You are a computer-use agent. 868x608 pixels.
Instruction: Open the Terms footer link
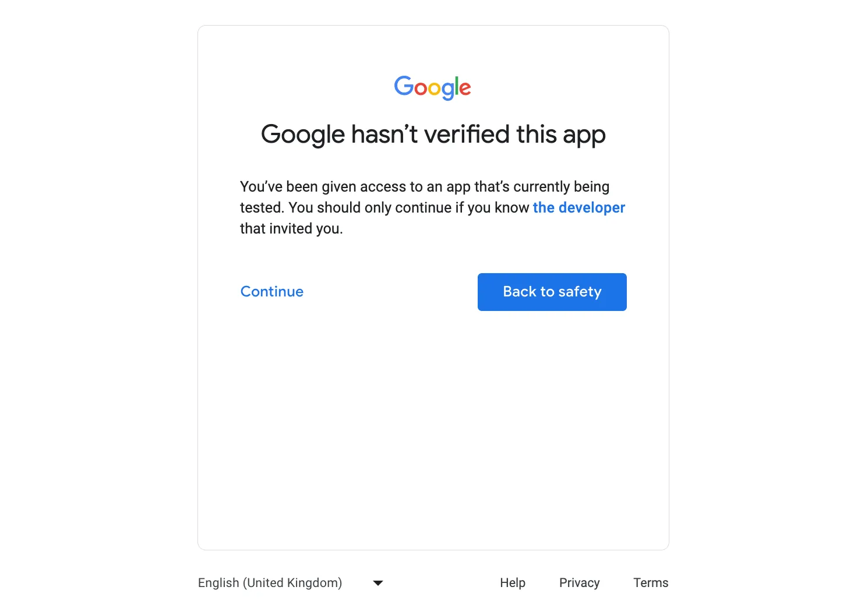651,583
